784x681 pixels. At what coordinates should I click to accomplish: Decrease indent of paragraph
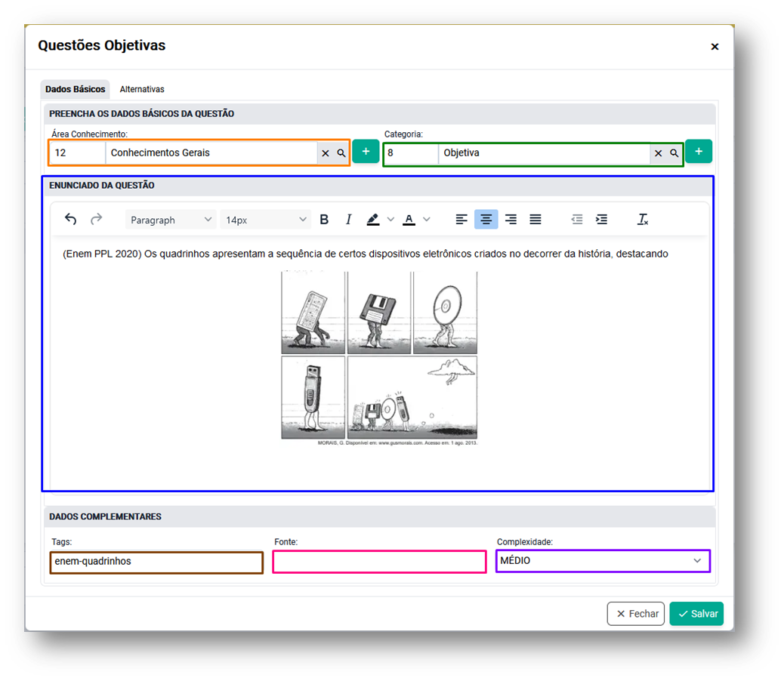[x=577, y=220]
